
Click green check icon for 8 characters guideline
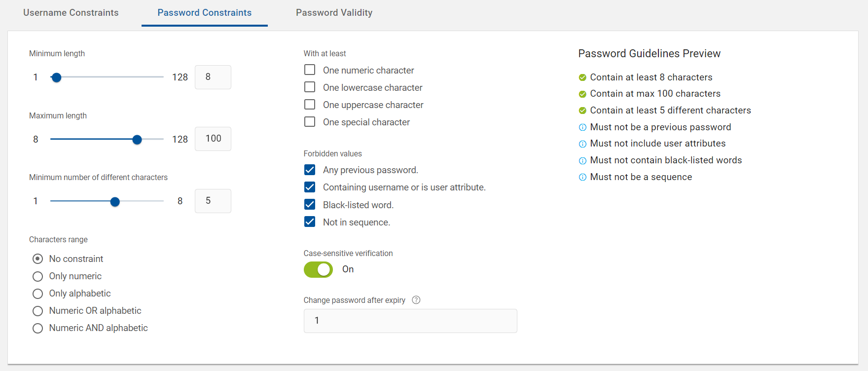click(x=582, y=77)
